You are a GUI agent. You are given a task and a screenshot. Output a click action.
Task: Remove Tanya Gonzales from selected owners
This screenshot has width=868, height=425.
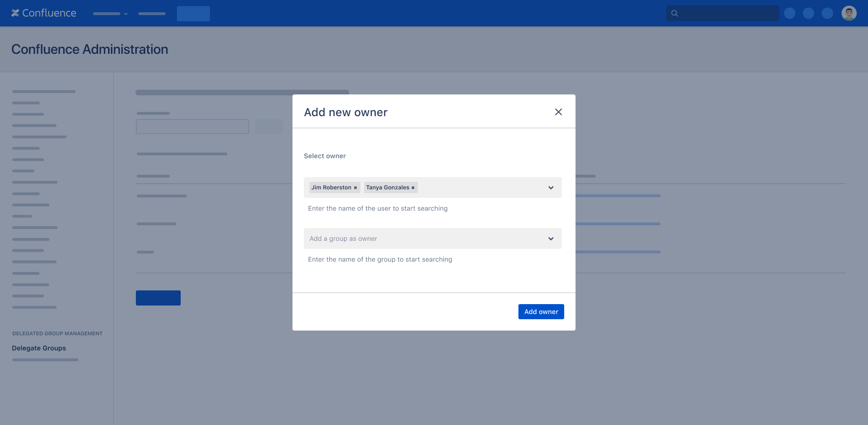[x=413, y=188]
